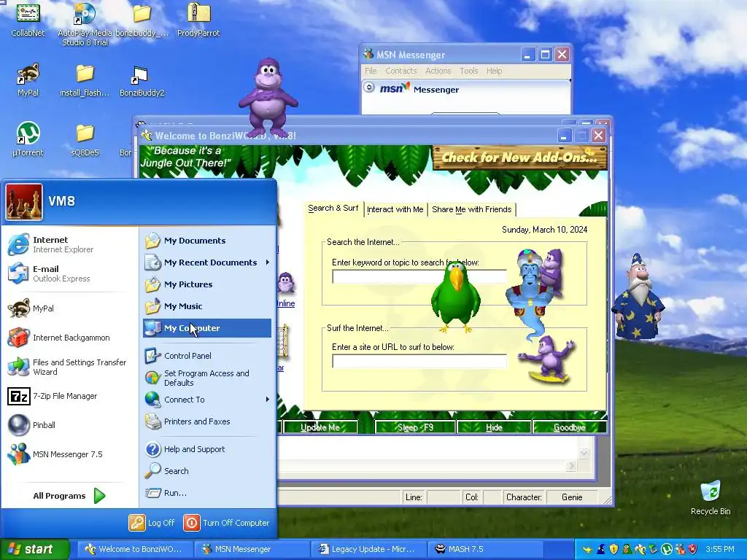Image resolution: width=747 pixels, height=560 pixels.
Task: Click the Sleep - F9 button
Action: [415, 427]
